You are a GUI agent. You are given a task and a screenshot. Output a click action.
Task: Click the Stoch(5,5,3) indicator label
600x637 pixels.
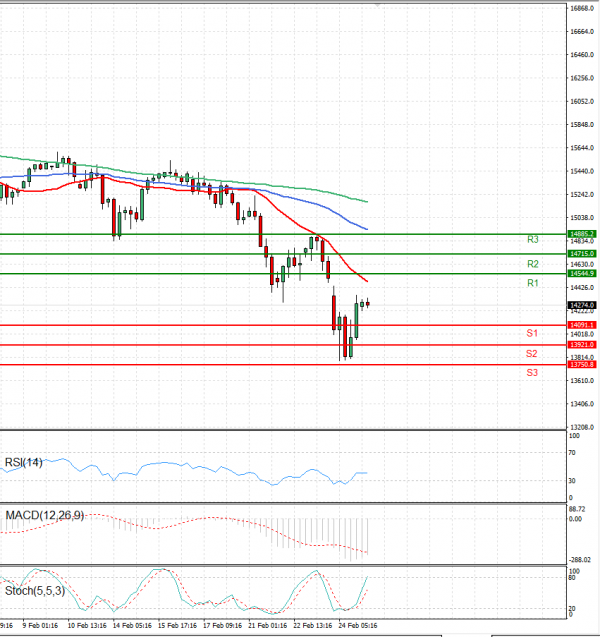coord(35,591)
